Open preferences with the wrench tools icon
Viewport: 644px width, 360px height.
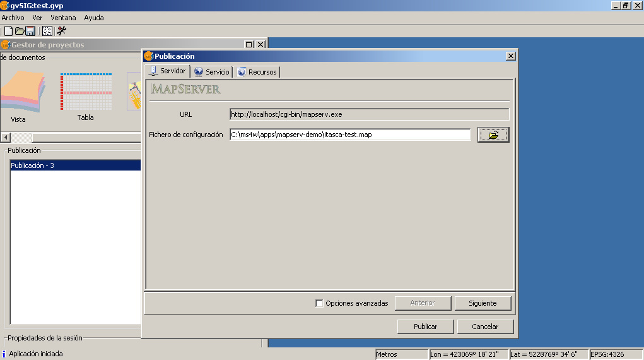point(62,31)
